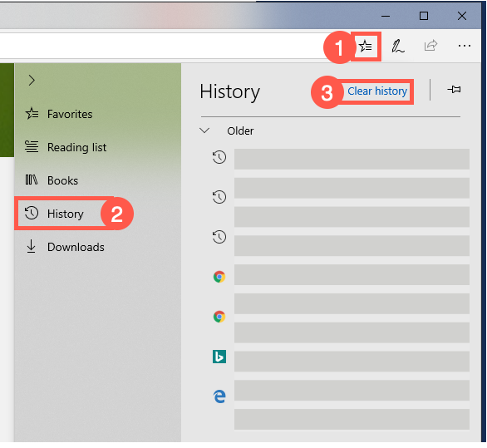Image resolution: width=487 pixels, height=448 pixels.
Task: Select the Add notes pen icon
Action: pos(397,47)
